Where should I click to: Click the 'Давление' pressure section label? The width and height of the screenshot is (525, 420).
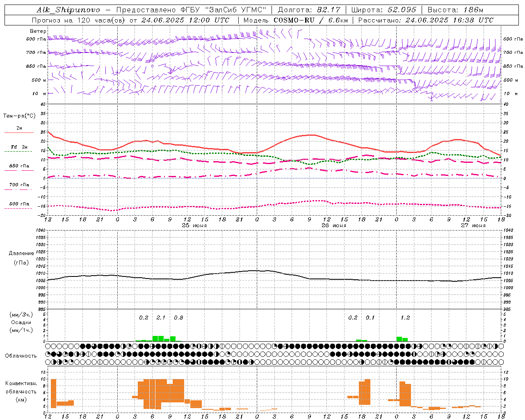point(21,253)
